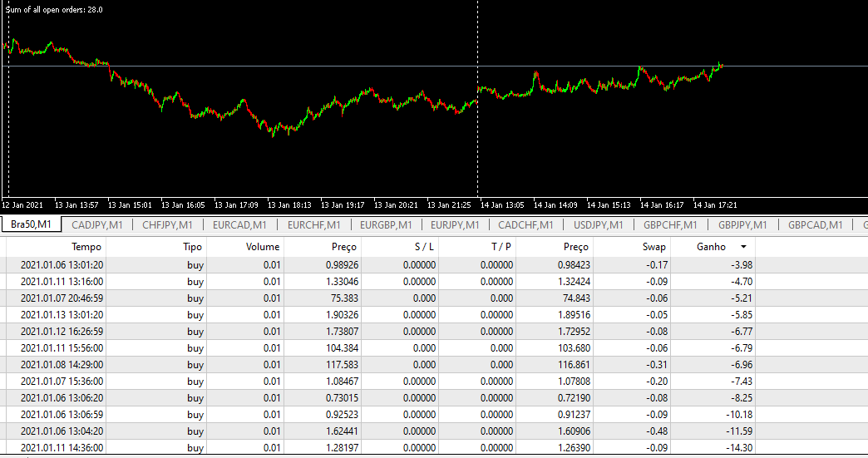The height and width of the screenshot is (458, 868).
Task: Click the 14 Jan 17:21 time axis label
Action: point(715,204)
